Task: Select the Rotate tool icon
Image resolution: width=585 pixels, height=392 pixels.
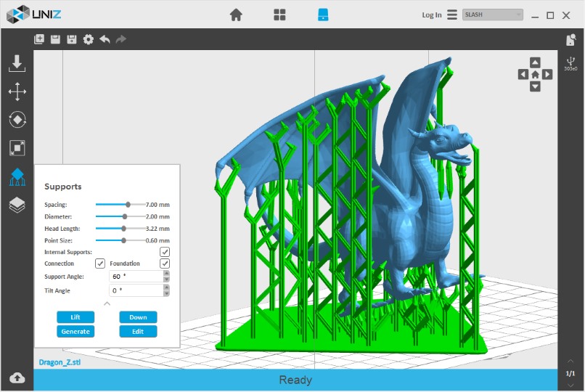Action: [x=17, y=120]
